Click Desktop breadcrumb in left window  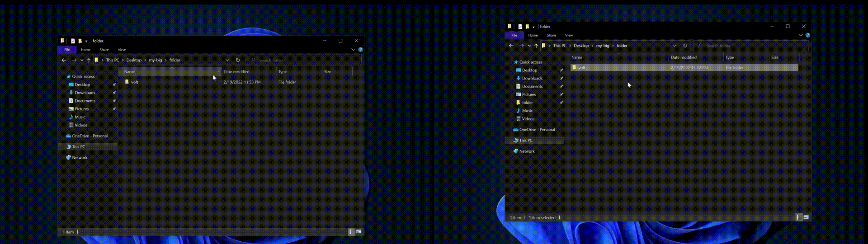[x=134, y=60]
